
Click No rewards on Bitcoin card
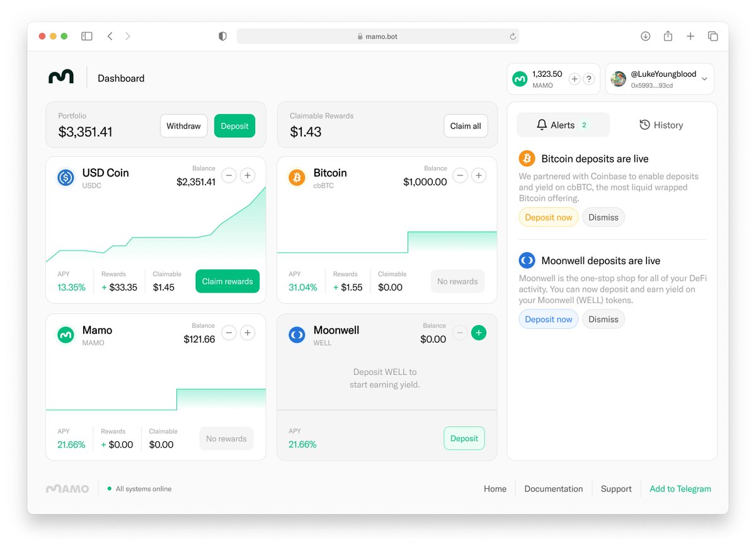[457, 282]
